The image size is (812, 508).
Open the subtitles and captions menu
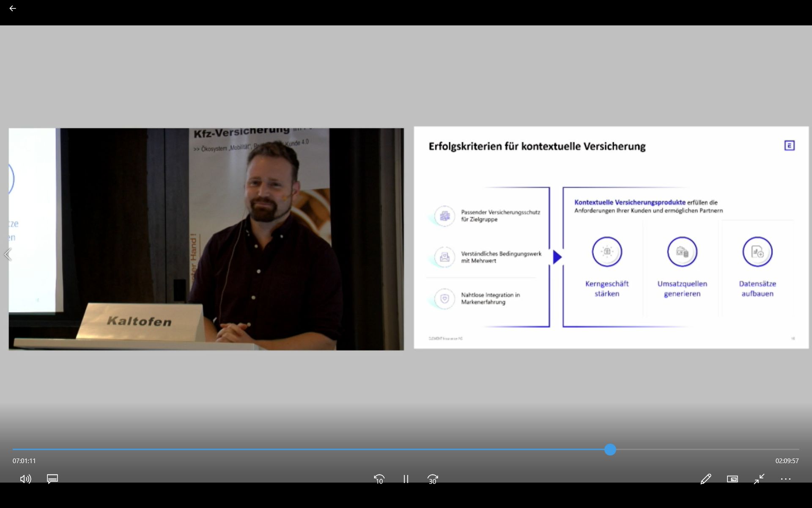click(x=52, y=479)
